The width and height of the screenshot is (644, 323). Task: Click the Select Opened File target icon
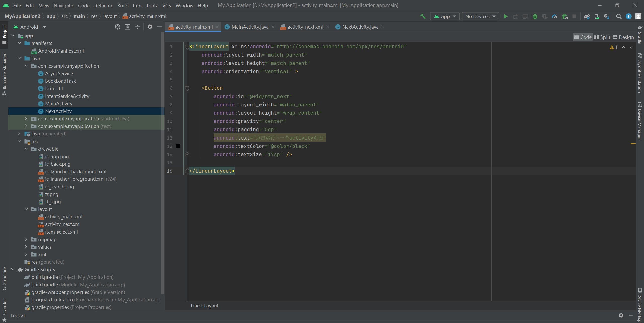click(x=117, y=27)
